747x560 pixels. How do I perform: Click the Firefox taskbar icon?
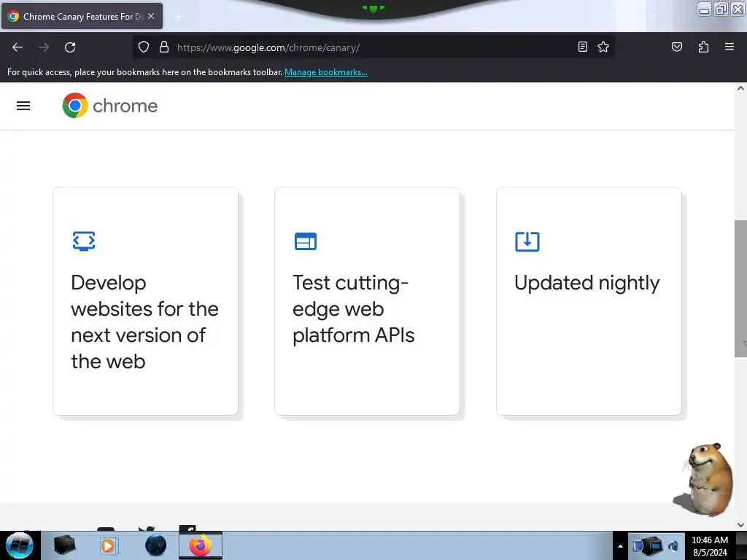[x=201, y=545]
